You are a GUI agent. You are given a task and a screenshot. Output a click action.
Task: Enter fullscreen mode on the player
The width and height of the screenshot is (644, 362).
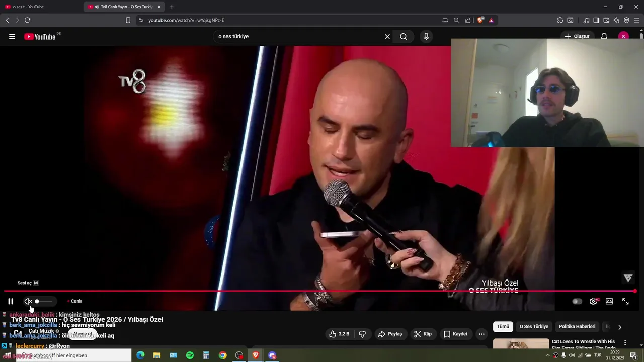[x=625, y=301]
